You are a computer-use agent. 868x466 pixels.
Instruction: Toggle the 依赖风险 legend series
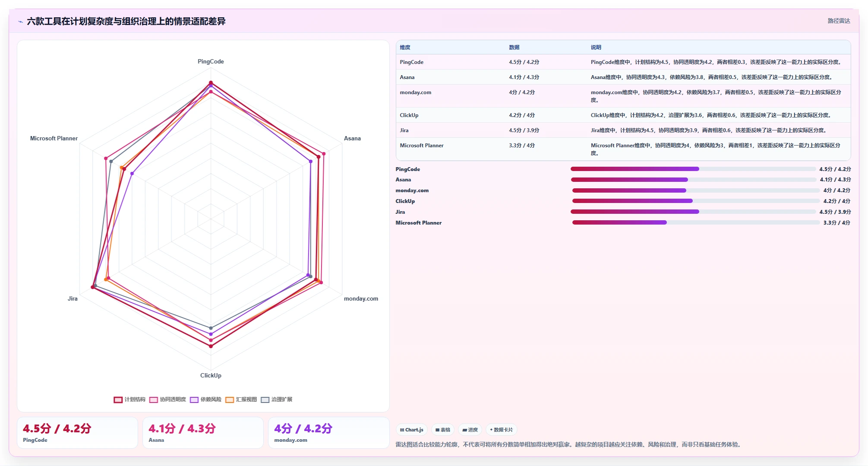205,399
